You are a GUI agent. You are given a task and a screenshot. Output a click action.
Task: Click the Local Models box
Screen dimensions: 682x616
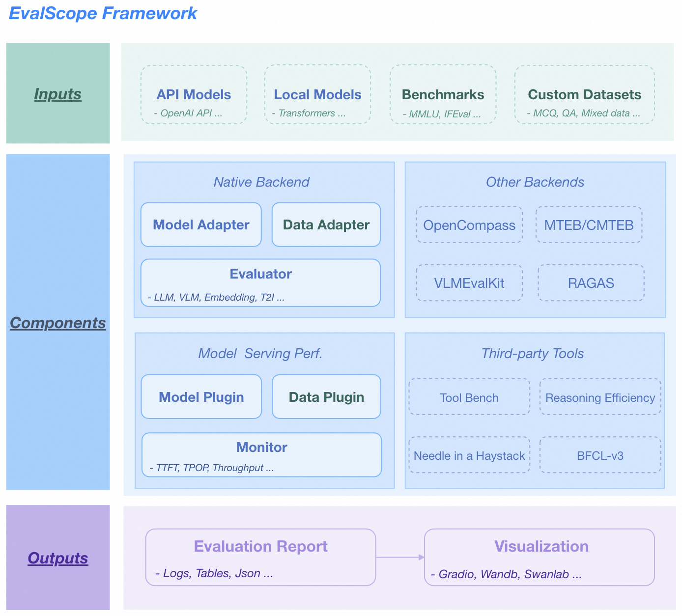tap(317, 95)
